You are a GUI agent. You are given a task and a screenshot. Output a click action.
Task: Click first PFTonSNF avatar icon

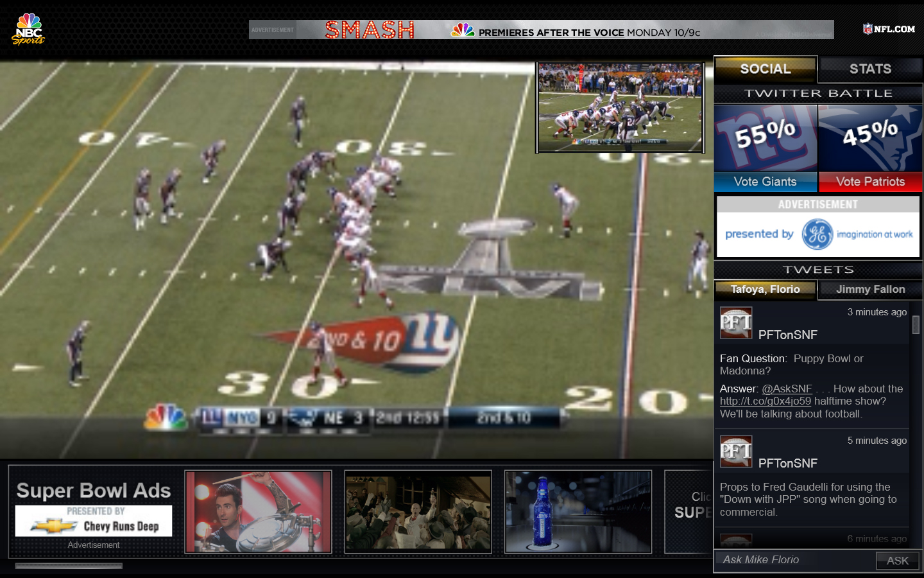[735, 323]
